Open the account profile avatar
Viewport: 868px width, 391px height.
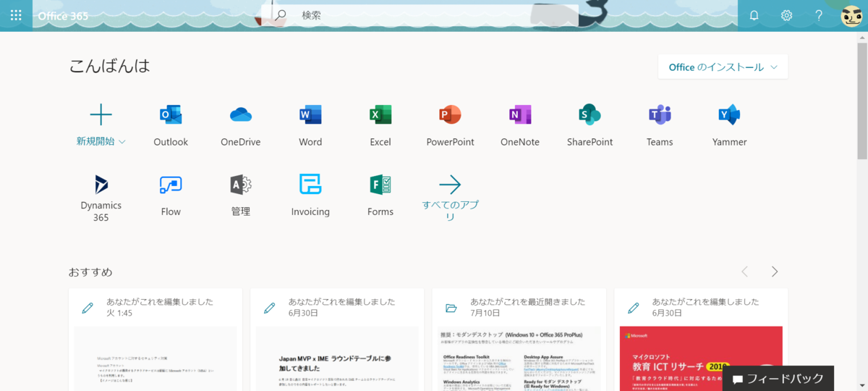(851, 15)
